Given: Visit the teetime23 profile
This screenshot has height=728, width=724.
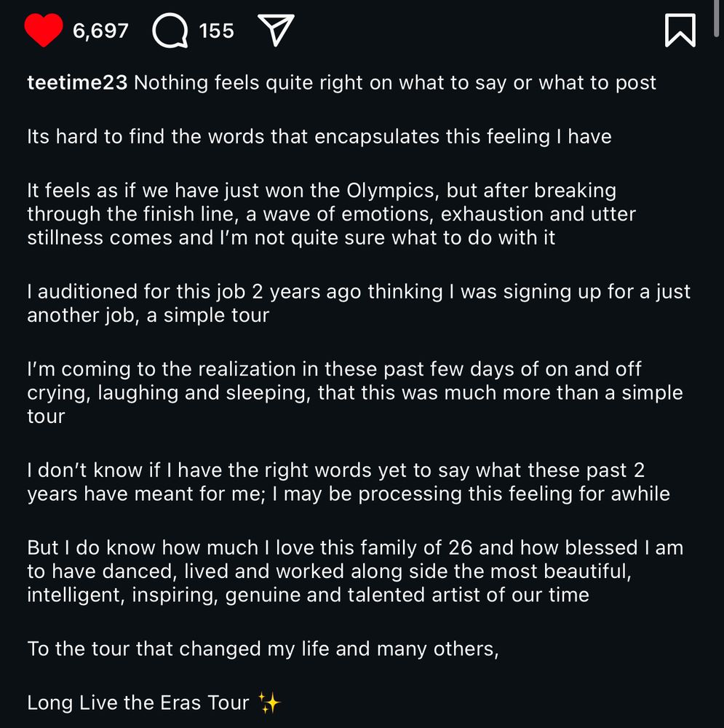Looking at the screenshot, I should [x=77, y=83].
